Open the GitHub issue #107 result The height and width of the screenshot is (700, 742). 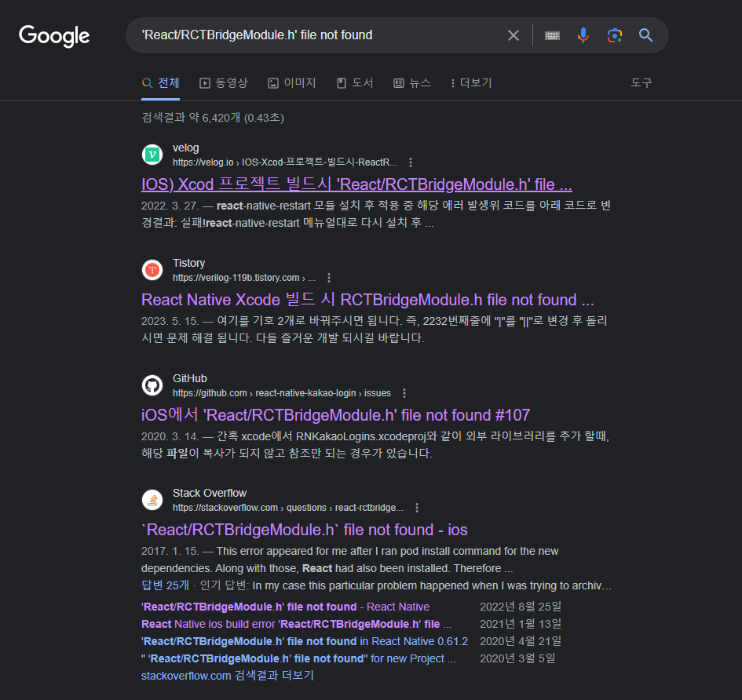tap(335, 415)
